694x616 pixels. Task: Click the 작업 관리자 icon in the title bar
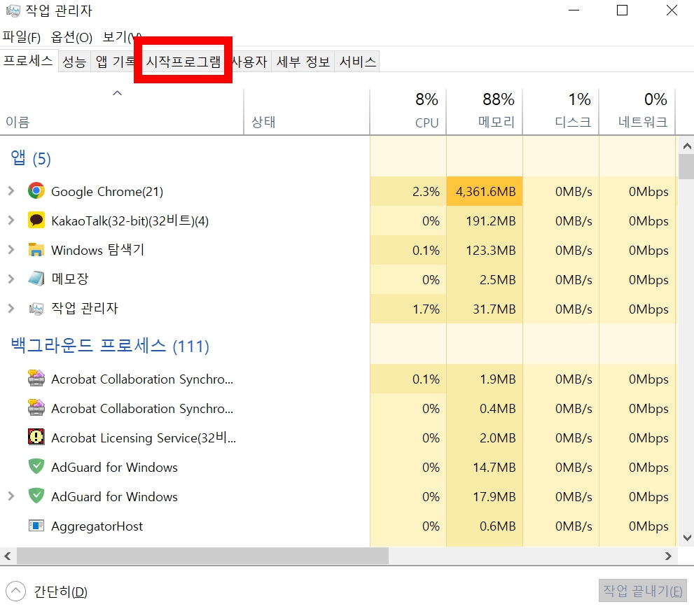[x=11, y=10]
